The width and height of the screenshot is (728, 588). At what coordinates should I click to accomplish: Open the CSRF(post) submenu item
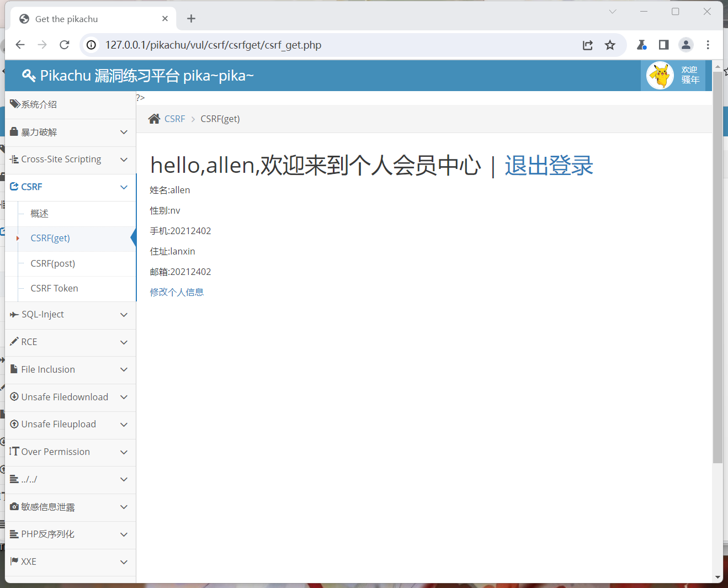click(x=53, y=263)
